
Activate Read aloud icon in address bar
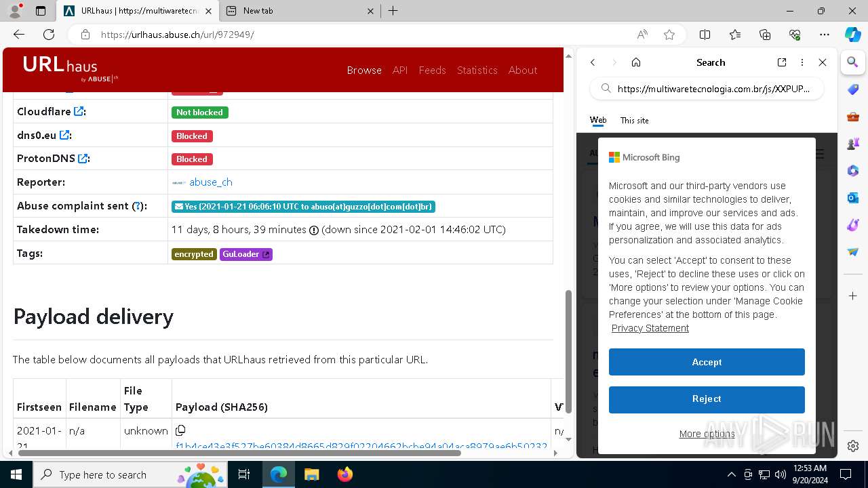pos(642,35)
